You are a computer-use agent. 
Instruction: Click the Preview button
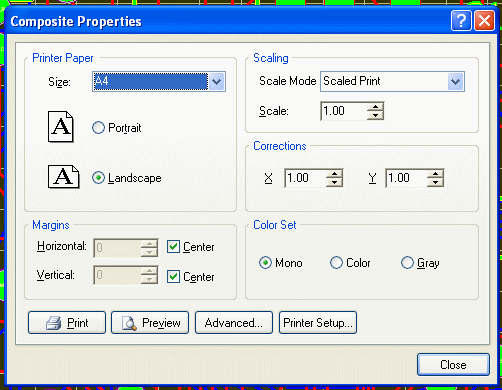coord(150,323)
